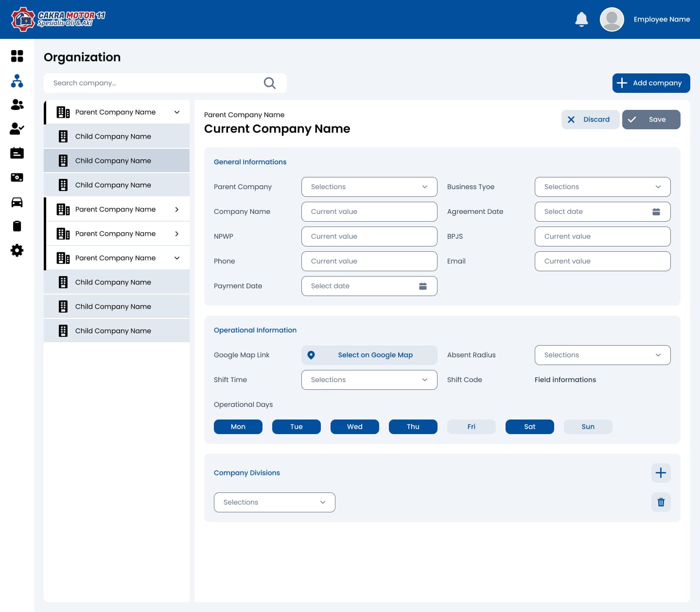Open the organization hierarchy sidebar icon

(17, 81)
